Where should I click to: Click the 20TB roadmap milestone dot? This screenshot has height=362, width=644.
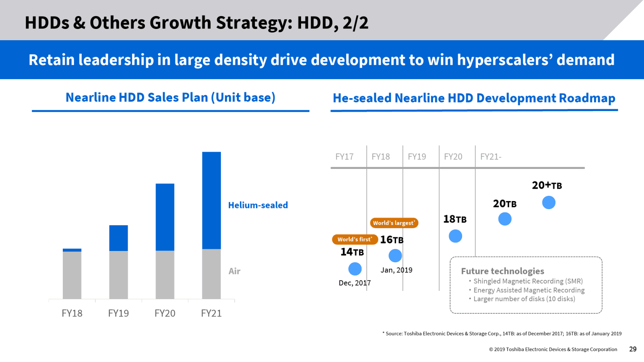505,219
